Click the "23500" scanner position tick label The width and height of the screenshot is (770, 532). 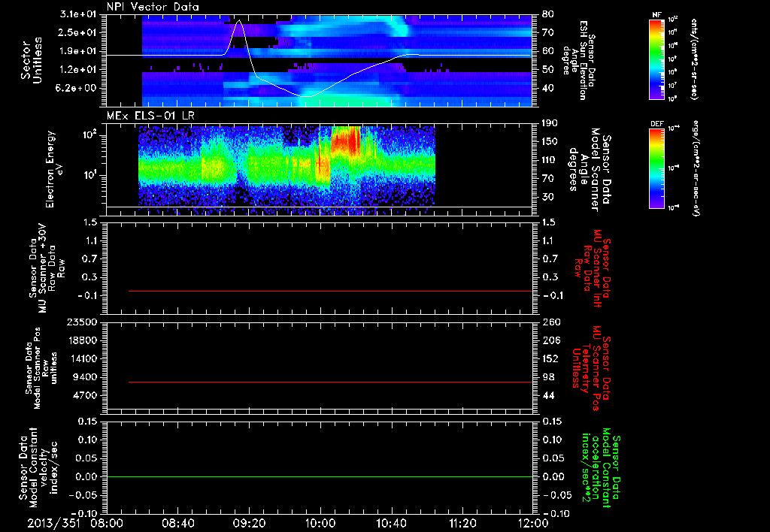[x=81, y=322]
